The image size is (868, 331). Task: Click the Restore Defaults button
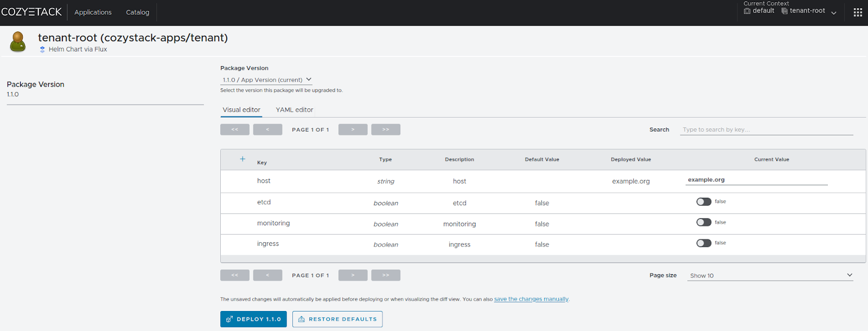pos(337,319)
